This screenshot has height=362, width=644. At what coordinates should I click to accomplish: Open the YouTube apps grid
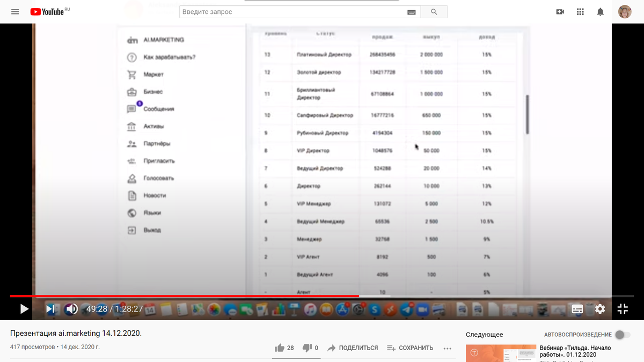(580, 12)
